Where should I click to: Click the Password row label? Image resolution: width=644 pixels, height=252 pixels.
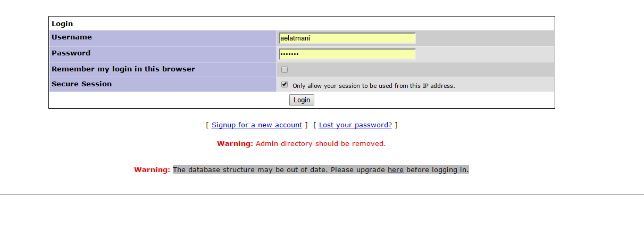click(x=71, y=53)
